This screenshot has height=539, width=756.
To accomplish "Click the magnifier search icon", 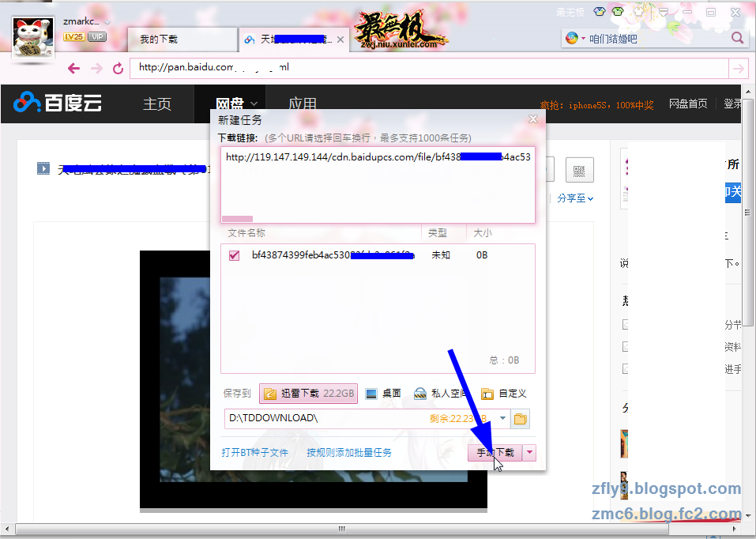I will pyautogui.click(x=737, y=38).
